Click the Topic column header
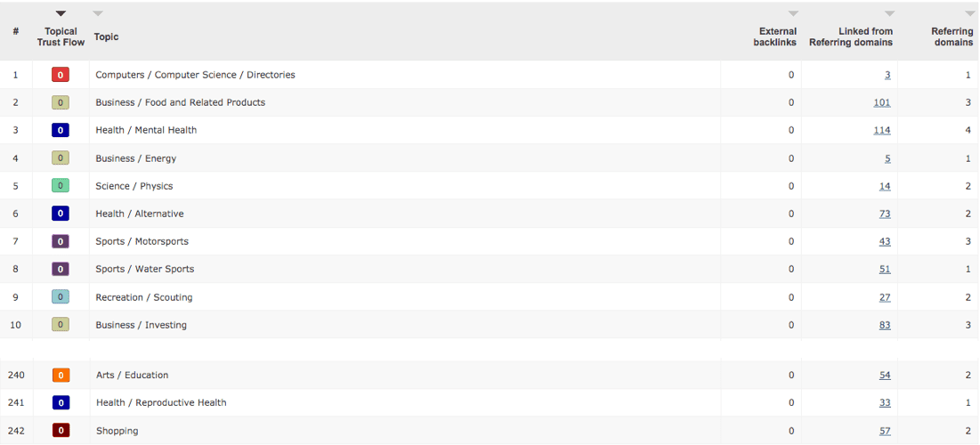 [106, 36]
